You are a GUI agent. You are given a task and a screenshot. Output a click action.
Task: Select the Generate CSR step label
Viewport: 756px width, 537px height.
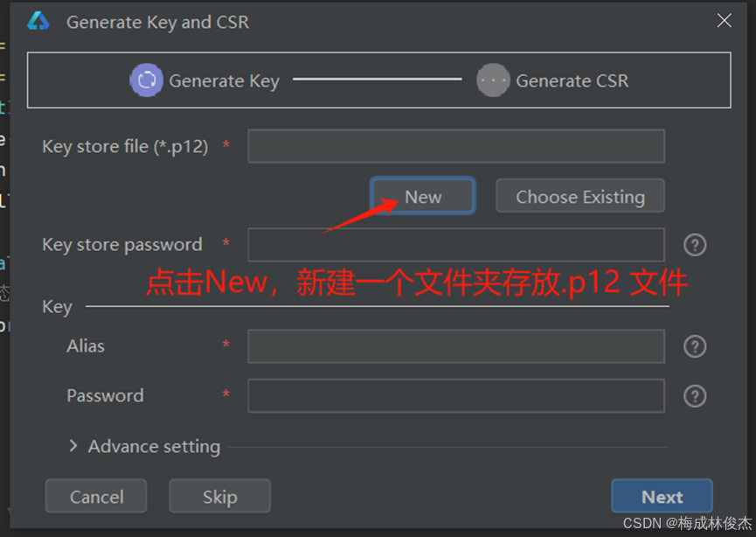tap(572, 80)
